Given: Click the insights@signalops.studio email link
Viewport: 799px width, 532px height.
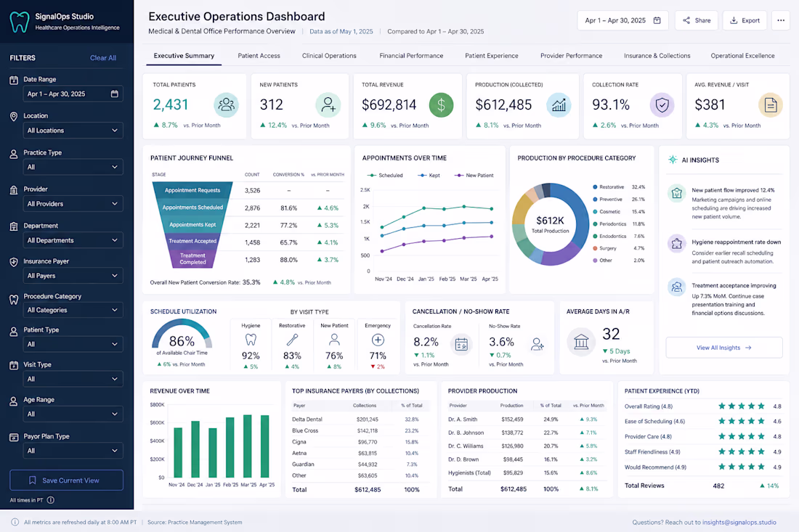Looking at the screenshot, I should point(739,523).
